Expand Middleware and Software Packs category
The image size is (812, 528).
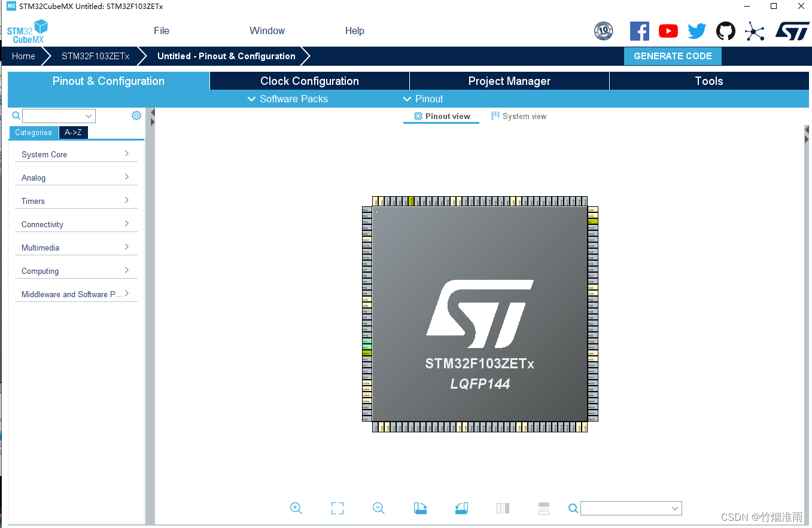pos(76,294)
